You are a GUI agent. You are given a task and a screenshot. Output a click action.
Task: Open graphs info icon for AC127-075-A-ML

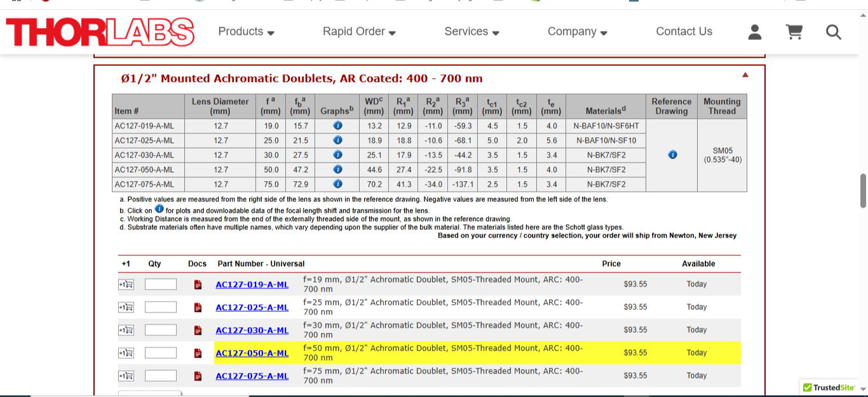(x=338, y=184)
